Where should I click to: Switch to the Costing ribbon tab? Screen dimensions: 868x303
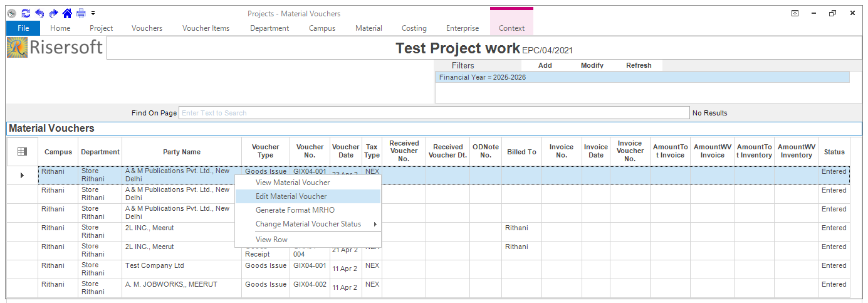414,28
